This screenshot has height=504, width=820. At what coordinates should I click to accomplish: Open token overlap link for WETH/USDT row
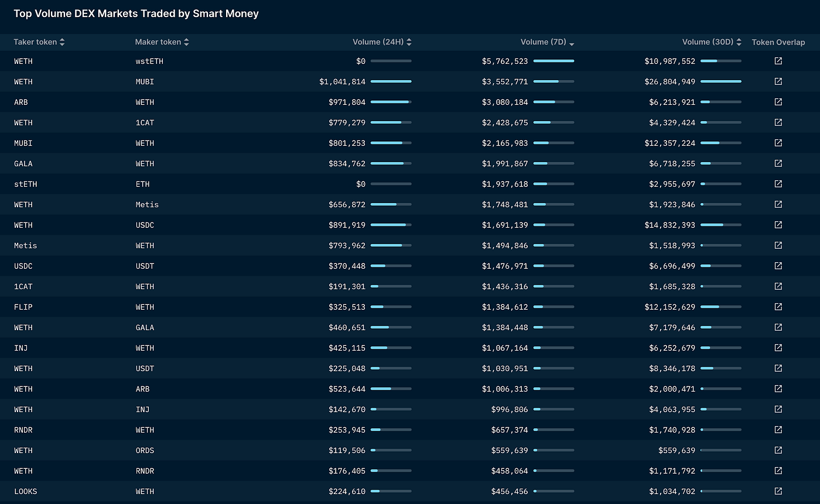[778, 368]
